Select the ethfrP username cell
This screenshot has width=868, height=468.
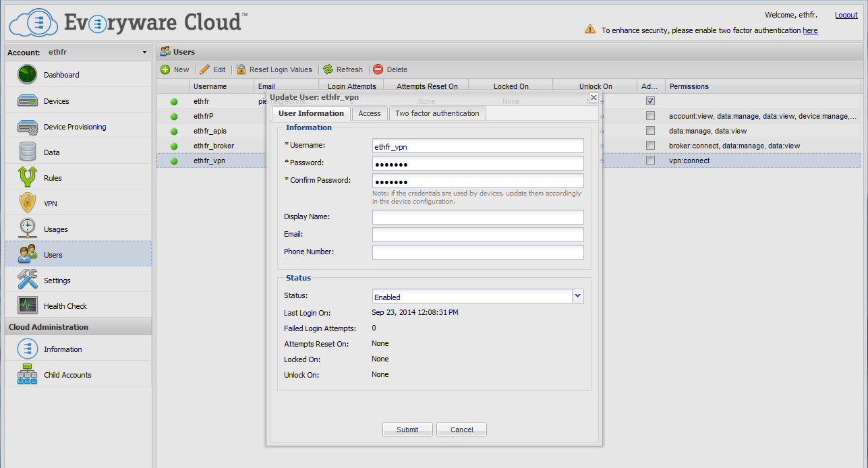204,116
